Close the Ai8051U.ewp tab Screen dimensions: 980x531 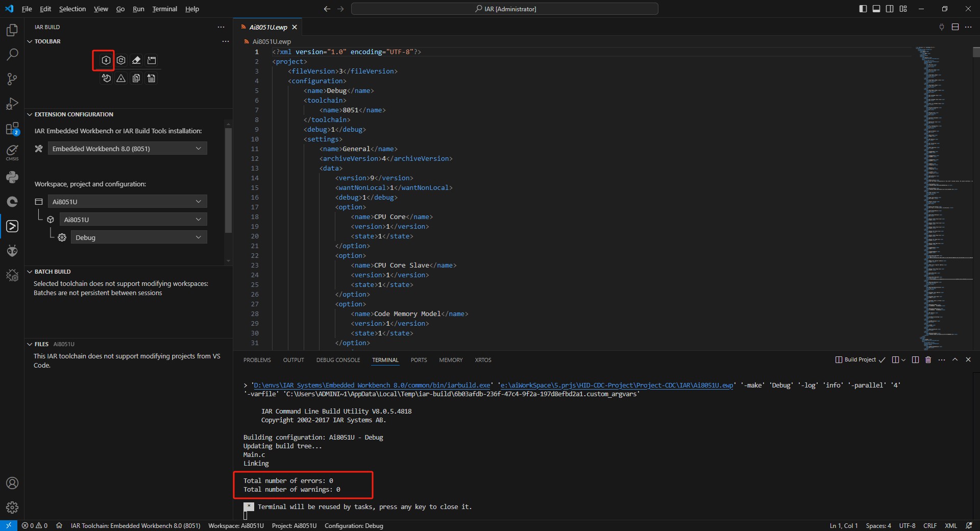pyautogui.click(x=295, y=27)
